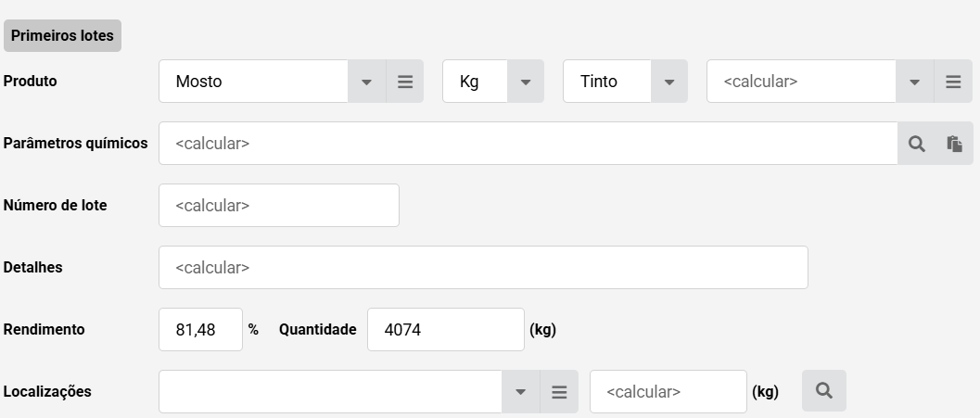Open list menu icon next to Mosto dropdown
980x418 pixels.
tap(405, 82)
